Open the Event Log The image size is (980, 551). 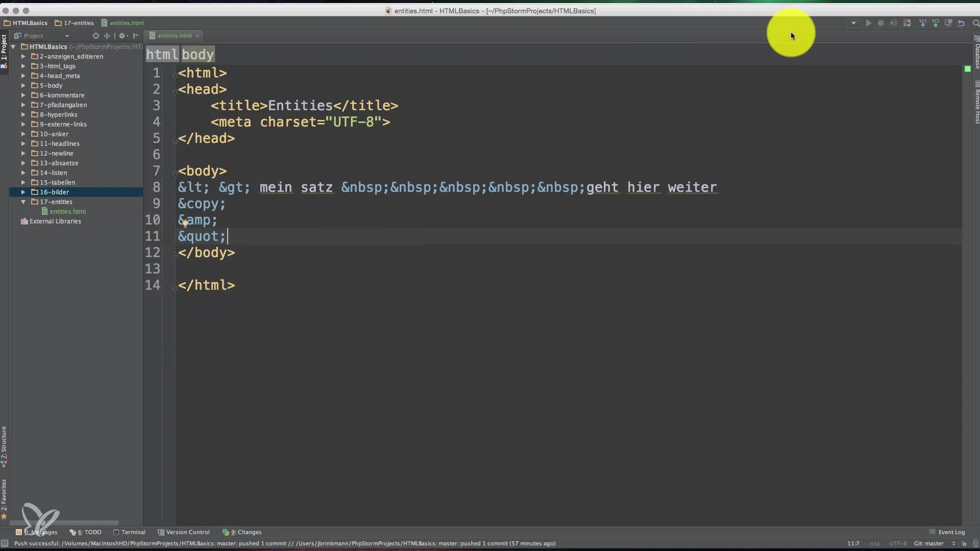(947, 532)
